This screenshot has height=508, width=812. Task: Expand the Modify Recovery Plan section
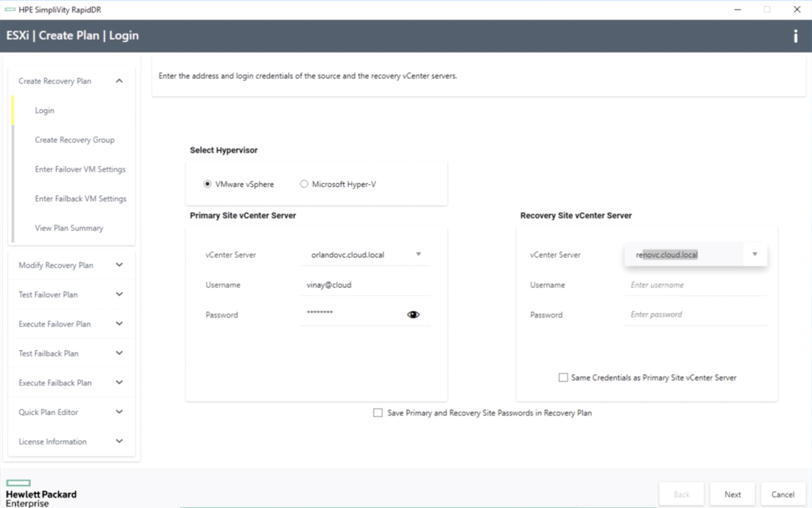pyautogui.click(x=119, y=265)
